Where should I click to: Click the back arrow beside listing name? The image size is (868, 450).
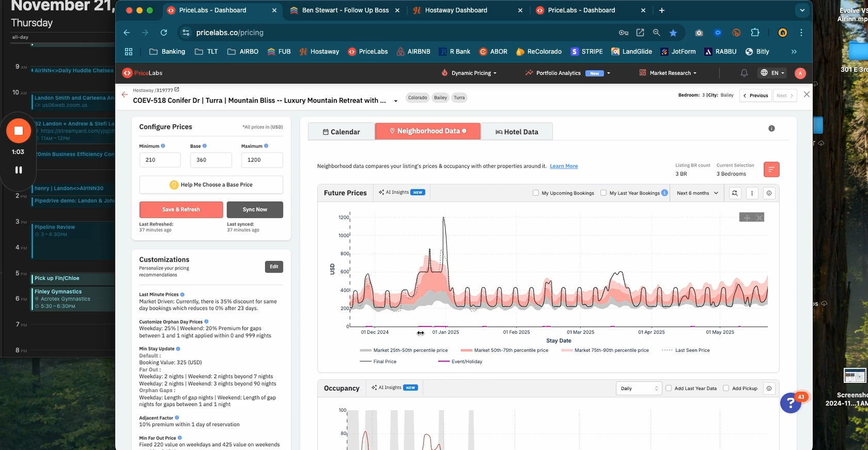pos(124,95)
